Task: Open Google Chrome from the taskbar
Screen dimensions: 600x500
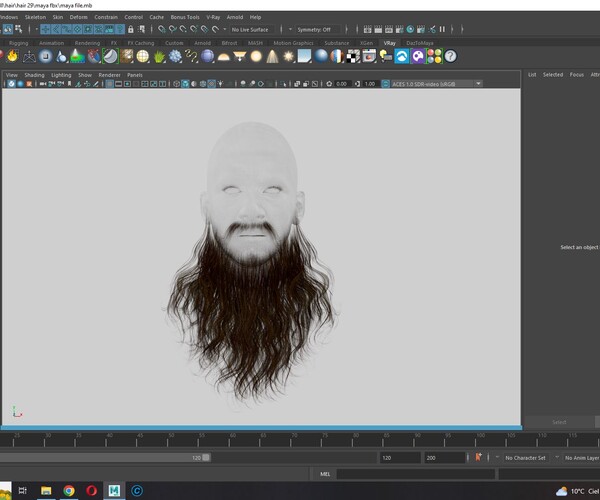Action: (x=69, y=490)
